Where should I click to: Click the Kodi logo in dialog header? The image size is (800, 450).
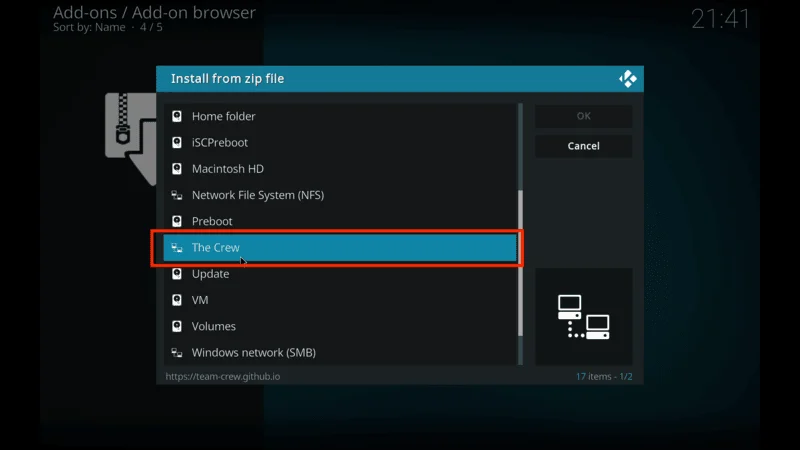pyautogui.click(x=628, y=79)
